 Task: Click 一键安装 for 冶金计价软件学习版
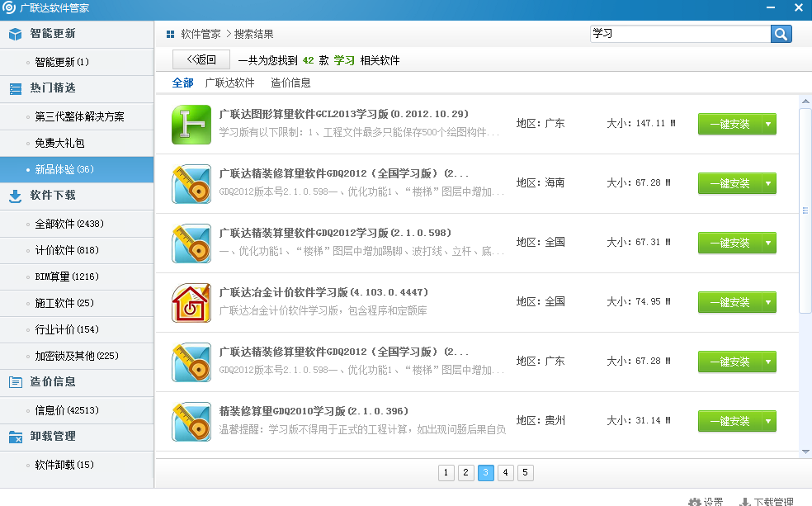(729, 302)
